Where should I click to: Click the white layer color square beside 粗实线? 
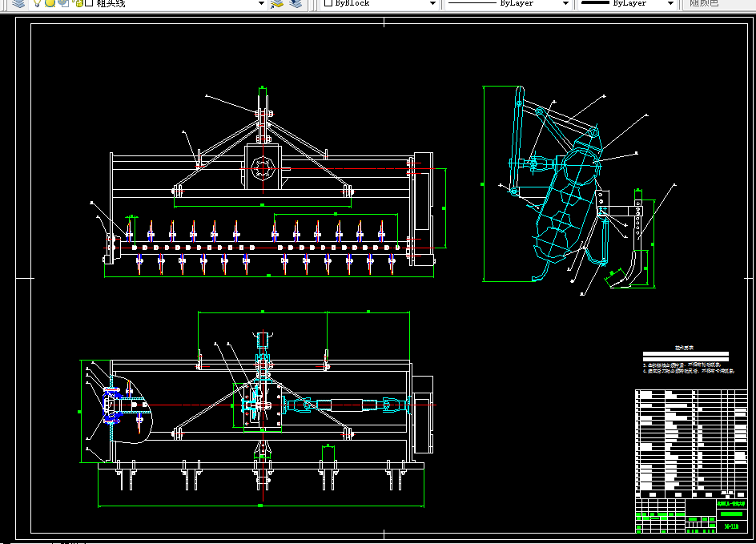click(x=89, y=3)
